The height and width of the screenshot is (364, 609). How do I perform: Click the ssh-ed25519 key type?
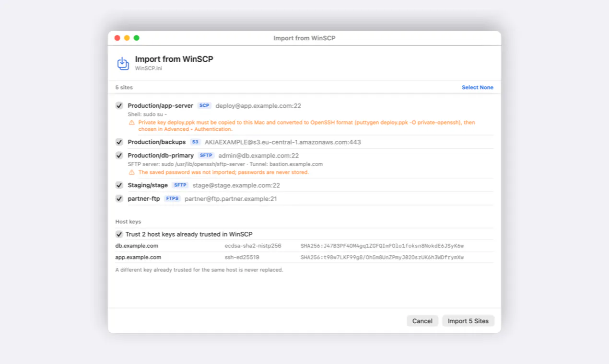pyautogui.click(x=242, y=257)
